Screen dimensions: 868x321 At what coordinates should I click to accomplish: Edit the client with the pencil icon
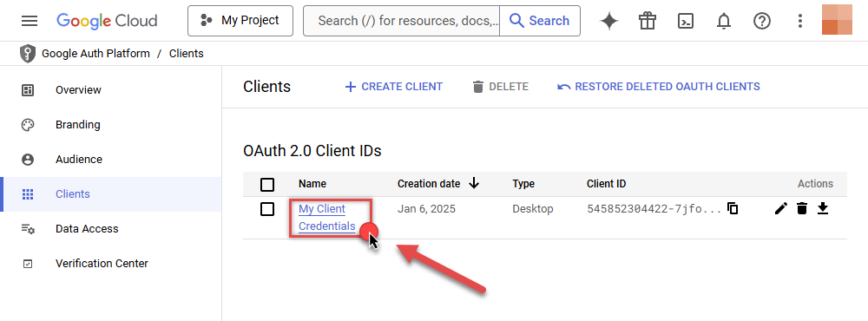(780, 208)
